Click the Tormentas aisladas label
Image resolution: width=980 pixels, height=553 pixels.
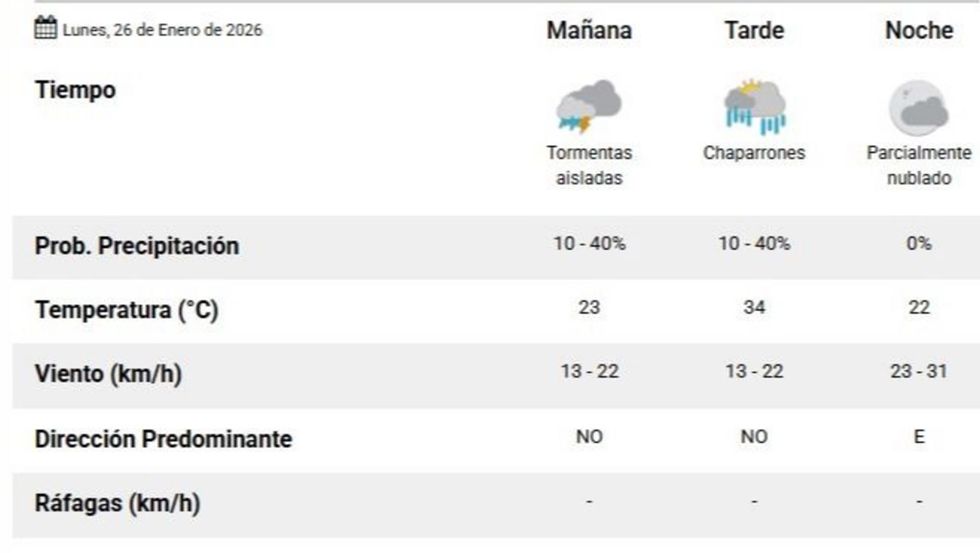589,165
